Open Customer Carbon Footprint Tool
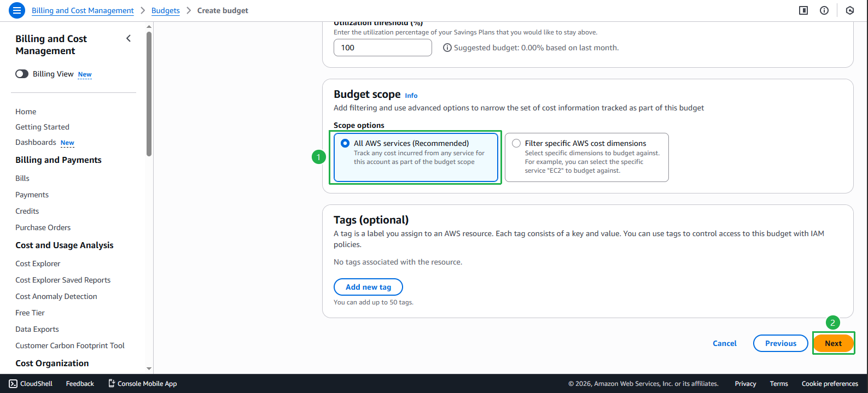 click(70, 345)
